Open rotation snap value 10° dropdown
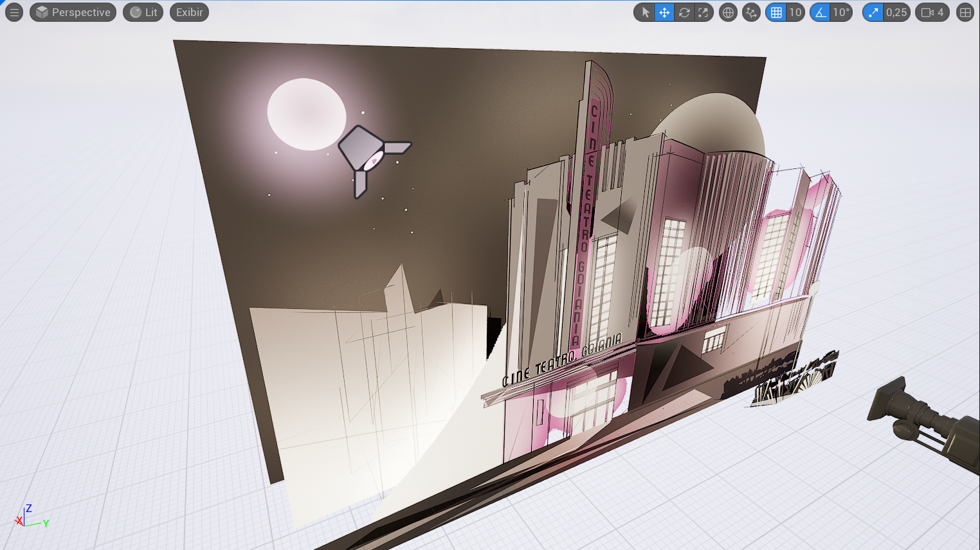This screenshot has width=980, height=550. pos(841,12)
